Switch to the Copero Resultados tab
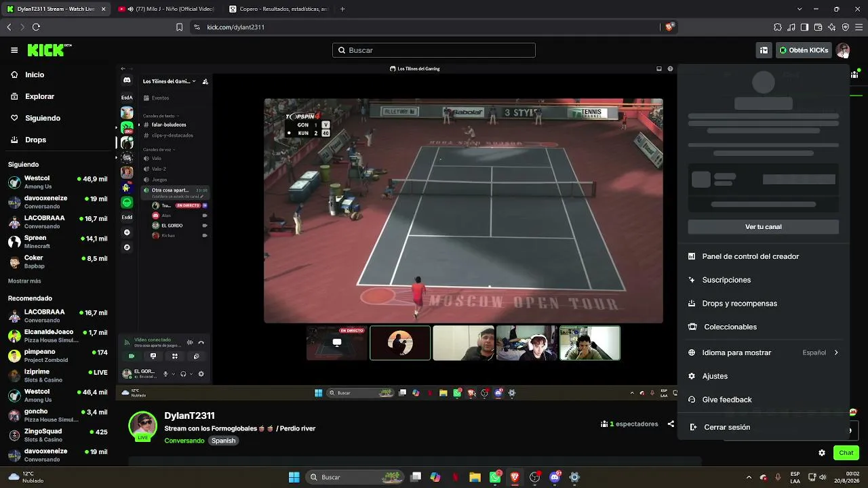 (x=278, y=9)
